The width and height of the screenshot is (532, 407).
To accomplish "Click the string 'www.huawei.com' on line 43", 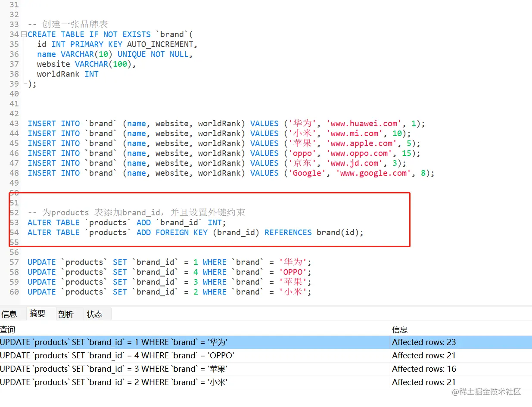I will (364, 124).
